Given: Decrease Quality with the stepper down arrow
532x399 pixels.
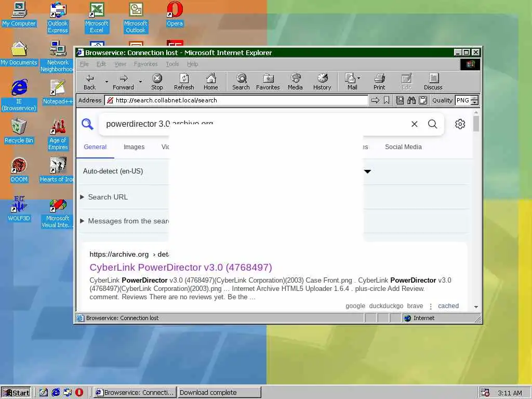Looking at the screenshot, I should pos(475,102).
